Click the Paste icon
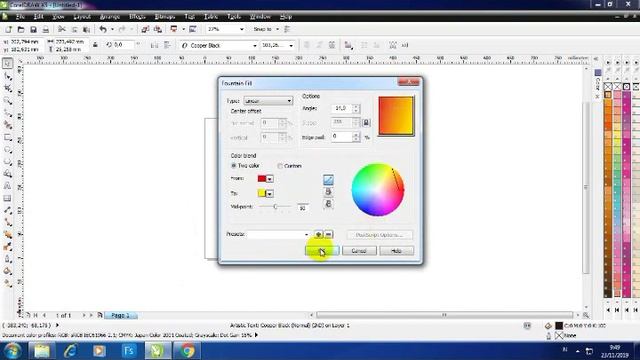 click(x=87, y=29)
